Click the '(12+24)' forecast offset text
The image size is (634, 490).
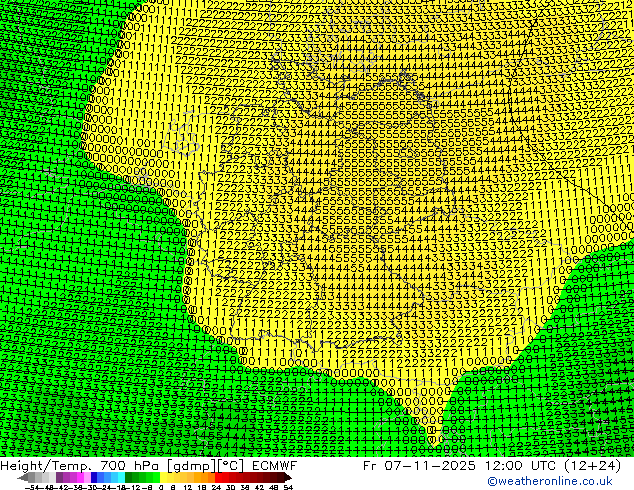(x=592, y=466)
